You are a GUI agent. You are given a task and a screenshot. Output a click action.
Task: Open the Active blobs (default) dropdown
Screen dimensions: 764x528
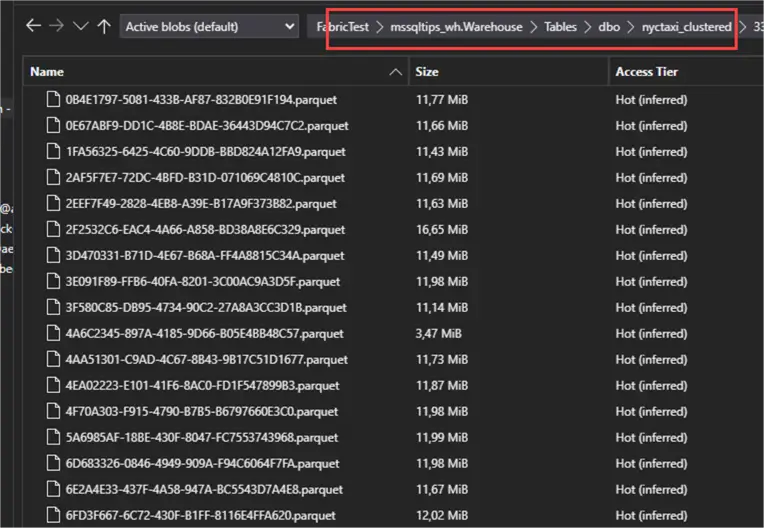[209, 26]
